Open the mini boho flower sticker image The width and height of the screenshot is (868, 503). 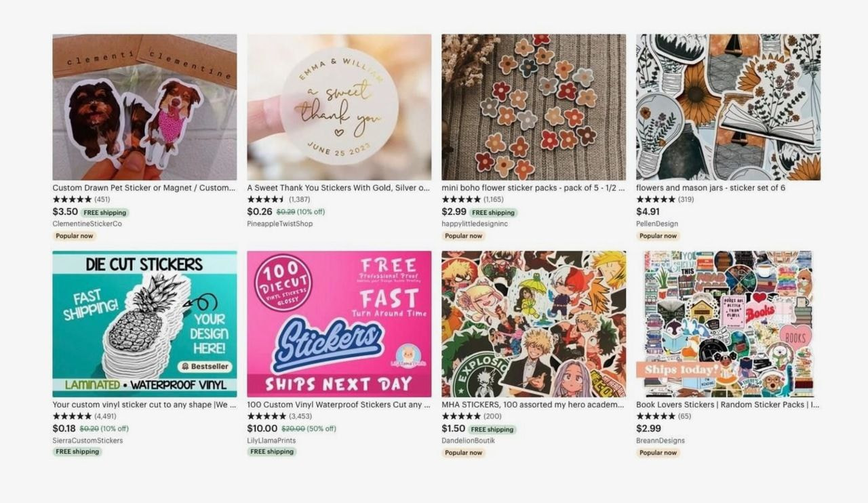(x=534, y=107)
